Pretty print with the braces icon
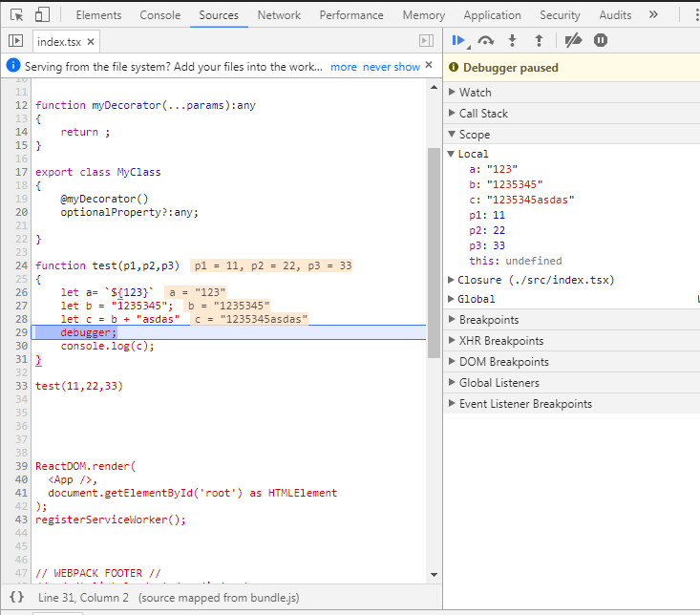This screenshot has height=615, width=700. pyautogui.click(x=16, y=597)
